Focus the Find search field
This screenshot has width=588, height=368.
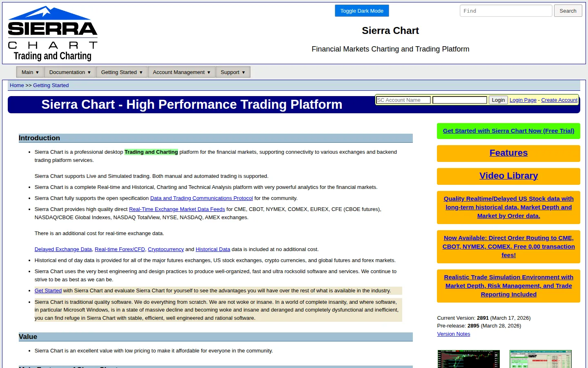[x=506, y=11]
